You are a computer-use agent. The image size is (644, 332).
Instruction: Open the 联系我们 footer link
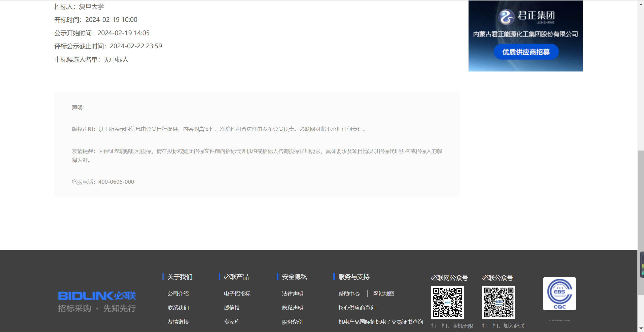178,308
